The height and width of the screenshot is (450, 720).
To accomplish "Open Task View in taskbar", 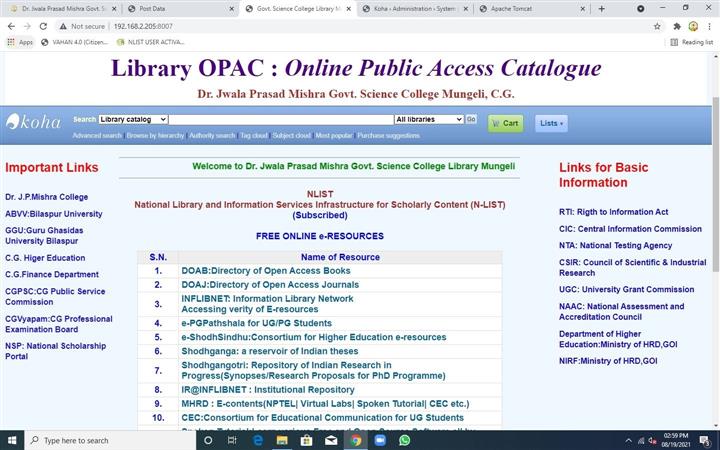I will (x=232, y=440).
